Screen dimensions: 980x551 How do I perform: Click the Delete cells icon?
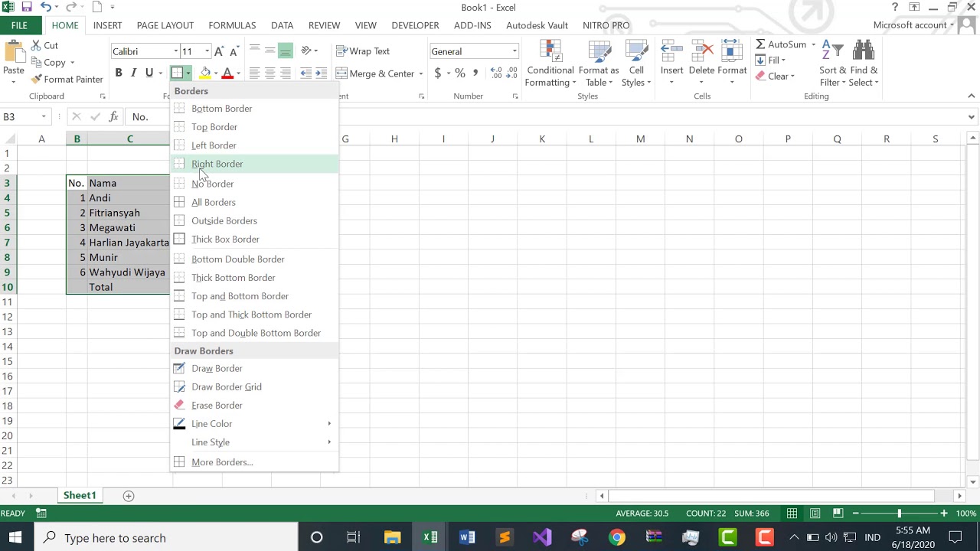(x=701, y=51)
